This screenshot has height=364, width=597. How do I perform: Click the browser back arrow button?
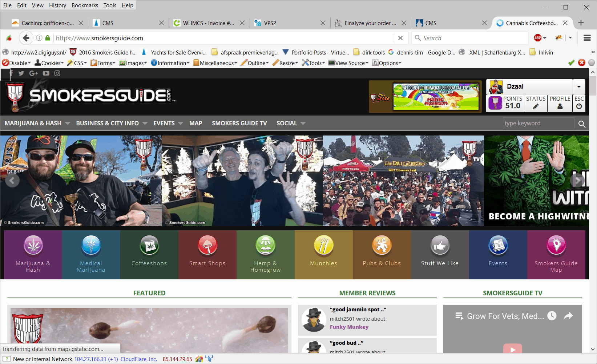tap(26, 38)
